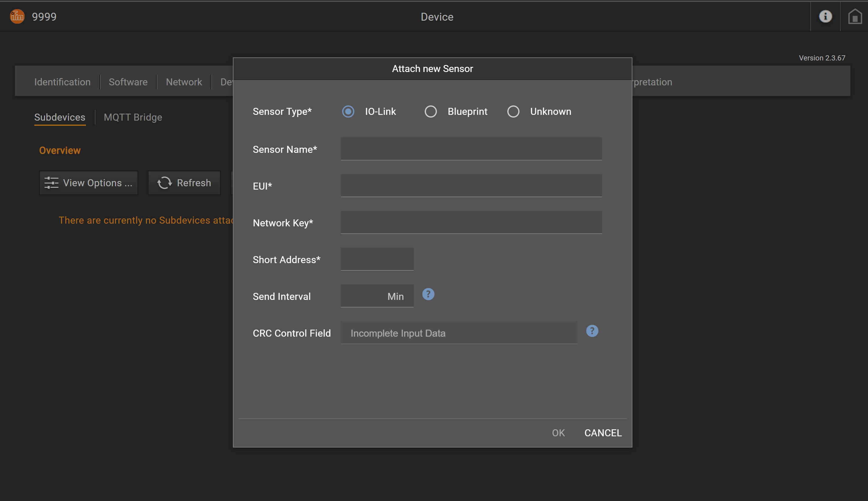
Task: Click the Refresh arrows icon
Action: (164, 183)
